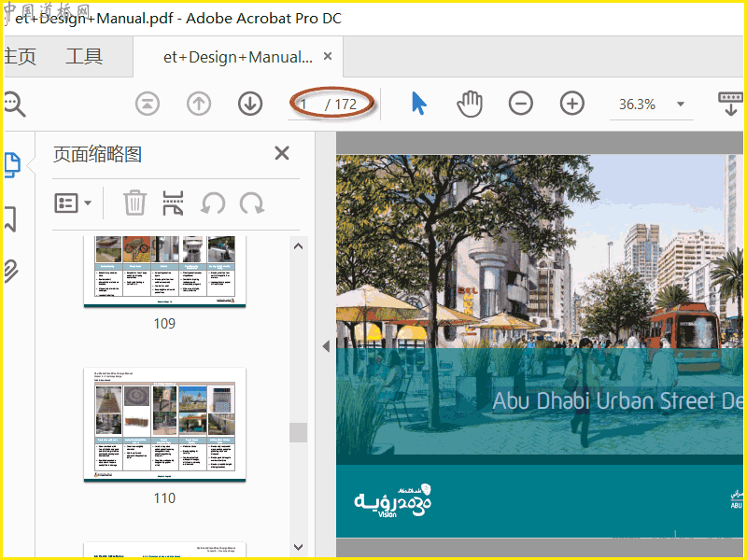Close the 页面缩略图 panel
Viewport: 747px width, 560px height.
click(x=282, y=153)
